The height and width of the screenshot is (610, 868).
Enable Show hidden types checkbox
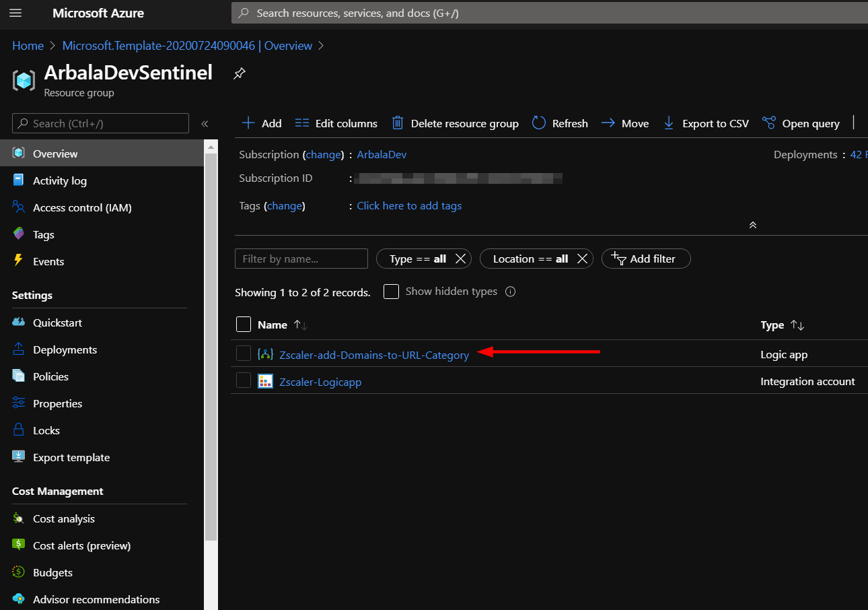coord(391,292)
